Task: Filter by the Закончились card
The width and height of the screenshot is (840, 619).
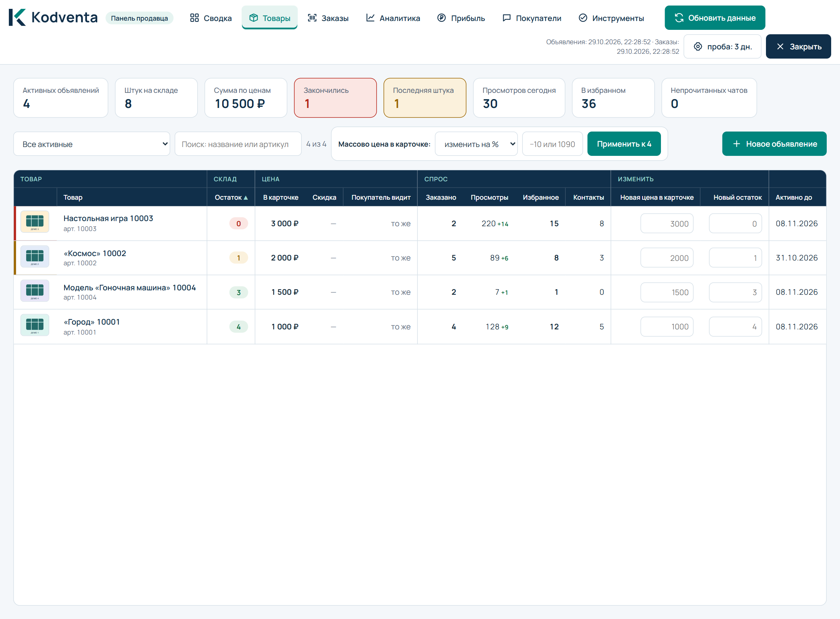Action: (335, 98)
